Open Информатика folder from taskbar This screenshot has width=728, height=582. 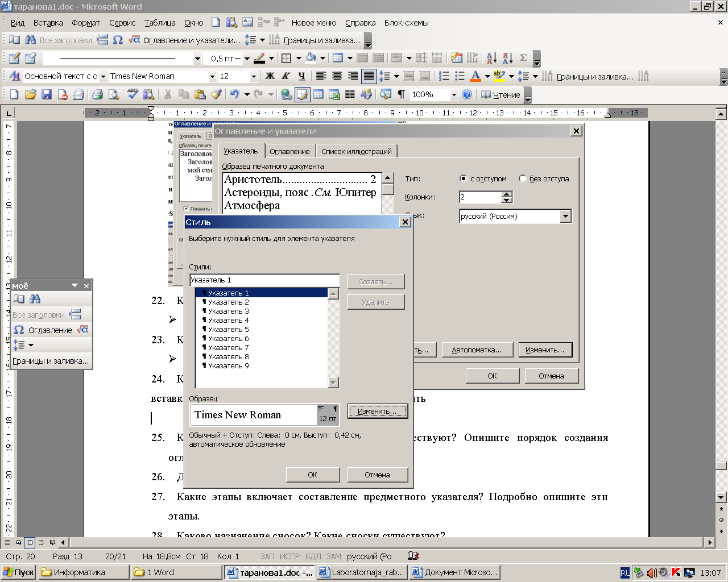point(84,572)
